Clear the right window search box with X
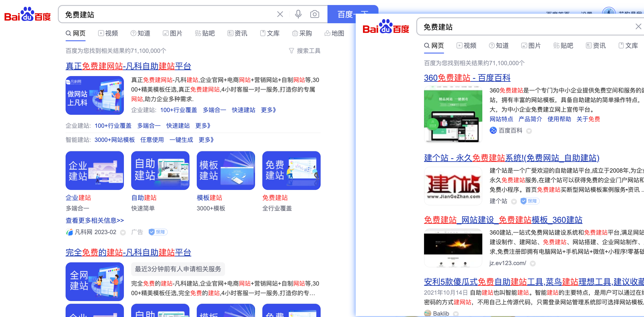This screenshot has height=317, width=644. pos(638,26)
